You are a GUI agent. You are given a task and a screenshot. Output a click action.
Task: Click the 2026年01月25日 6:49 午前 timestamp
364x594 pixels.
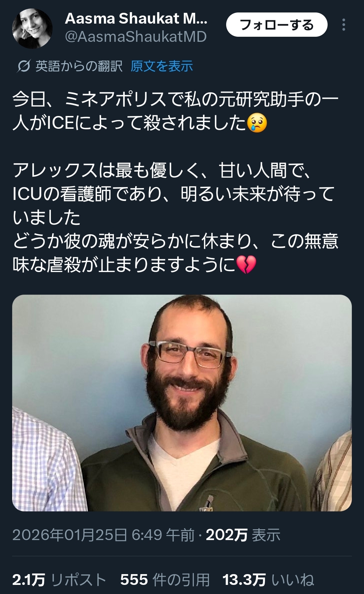tap(103, 535)
